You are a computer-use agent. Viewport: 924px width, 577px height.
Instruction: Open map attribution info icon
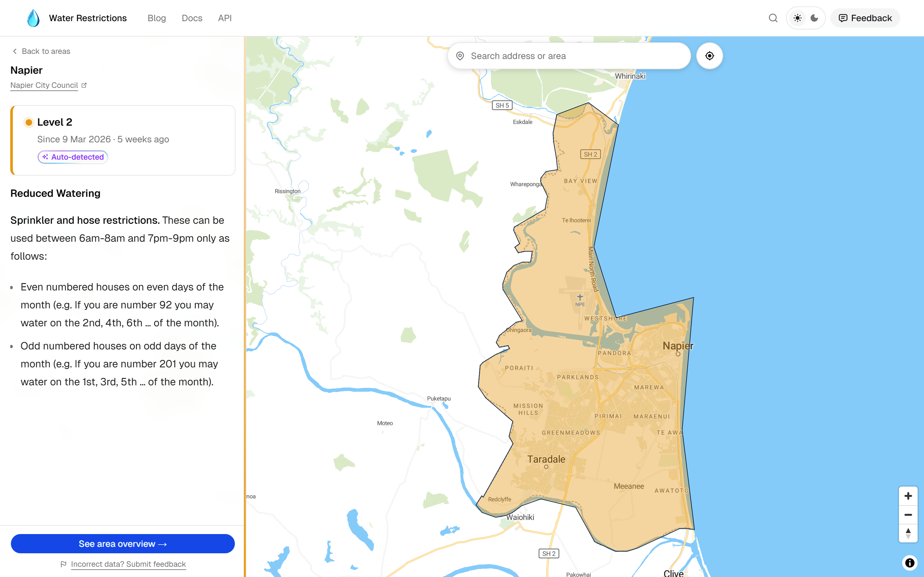(x=910, y=563)
